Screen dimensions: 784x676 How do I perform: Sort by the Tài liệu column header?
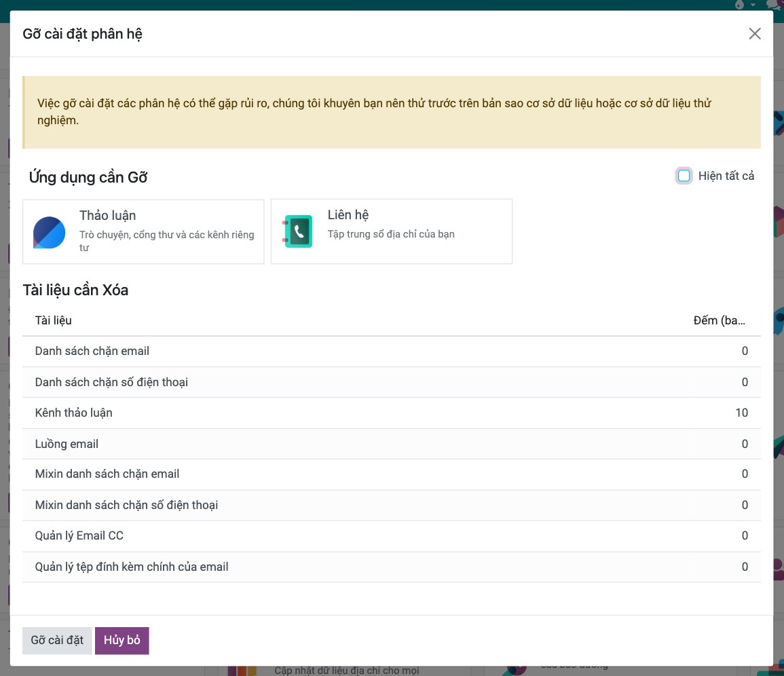click(53, 320)
